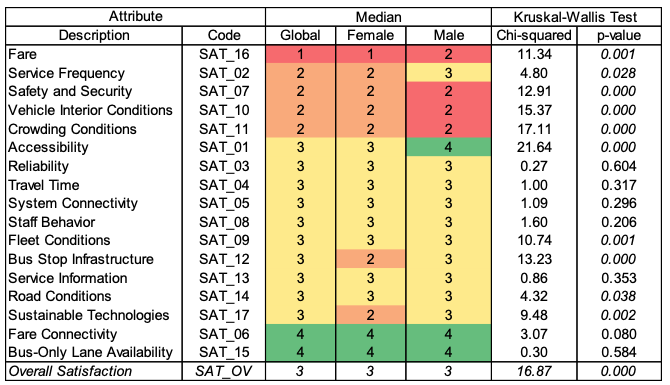Select the p-value column header

(619, 35)
